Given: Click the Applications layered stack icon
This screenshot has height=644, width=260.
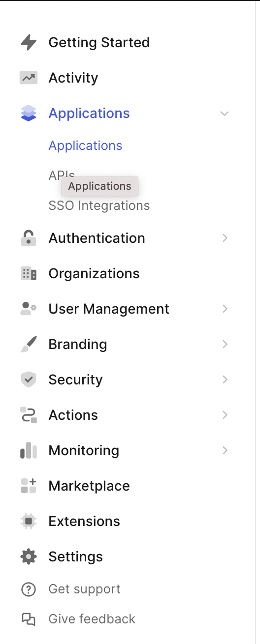Looking at the screenshot, I should [x=29, y=113].
